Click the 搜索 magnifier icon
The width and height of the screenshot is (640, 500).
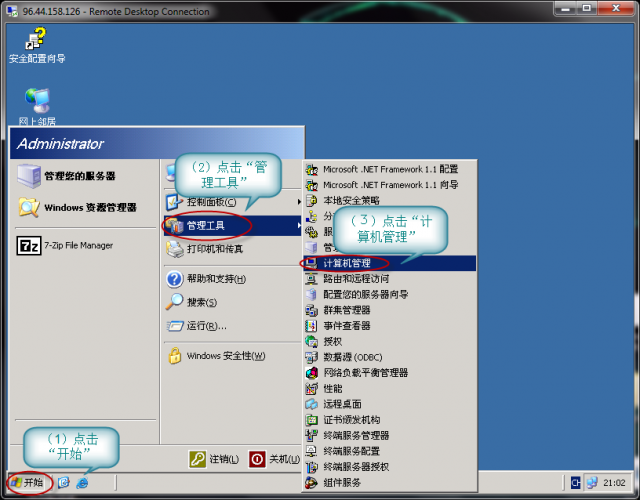tap(174, 302)
